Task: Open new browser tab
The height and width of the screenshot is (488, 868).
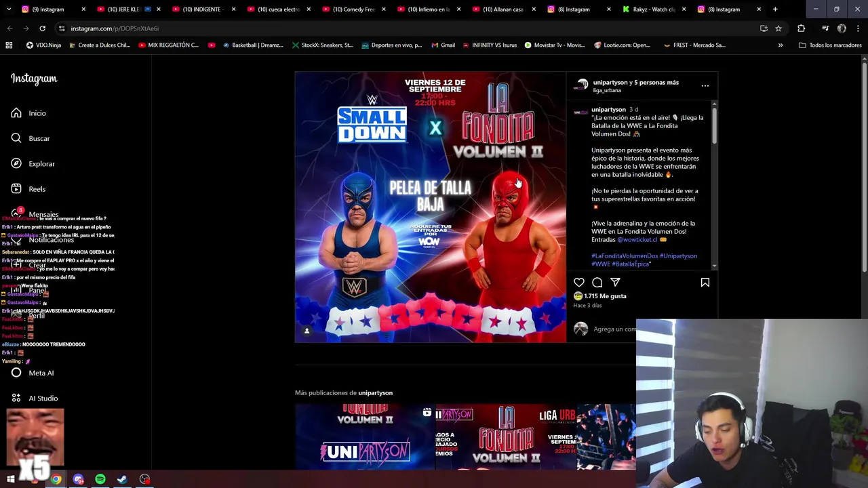Action: point(775,9)
